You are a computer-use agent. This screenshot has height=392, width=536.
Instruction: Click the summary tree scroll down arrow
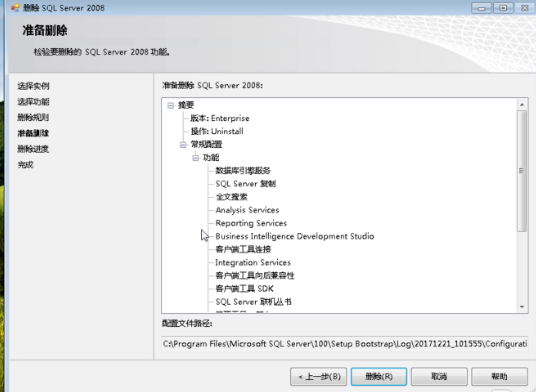pyautogui.click(x=522, y=307)
